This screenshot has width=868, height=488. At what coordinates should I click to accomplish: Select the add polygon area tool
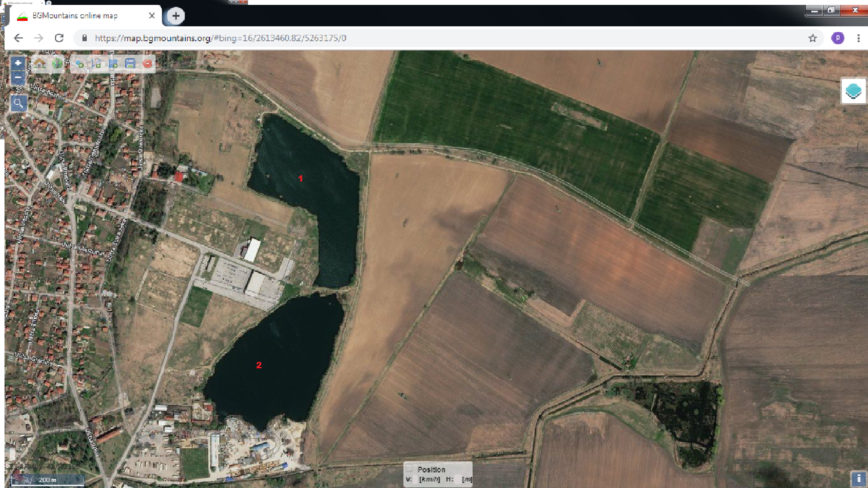pyautogui.click(x=113, y=64)
